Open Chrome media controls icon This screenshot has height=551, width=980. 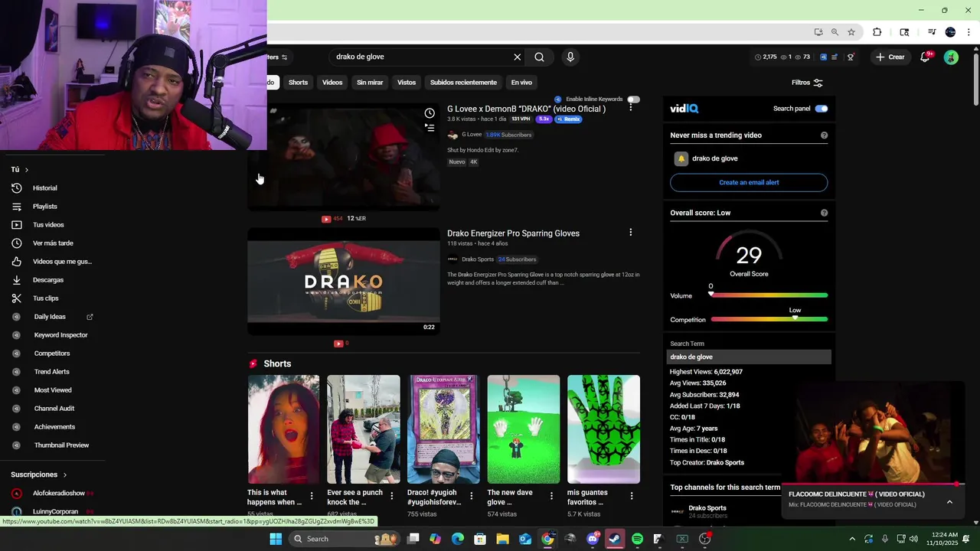coord(932,32)
